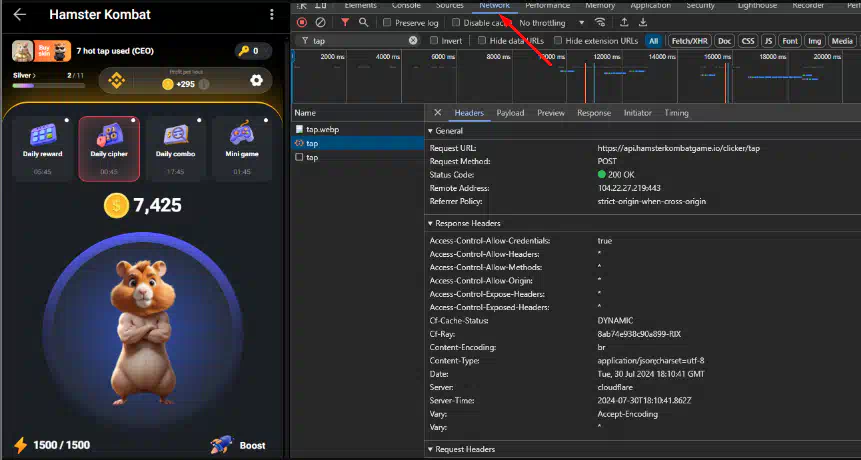Tap the gold coin beside 7,425
861x460 pixels.
(116, 206)
